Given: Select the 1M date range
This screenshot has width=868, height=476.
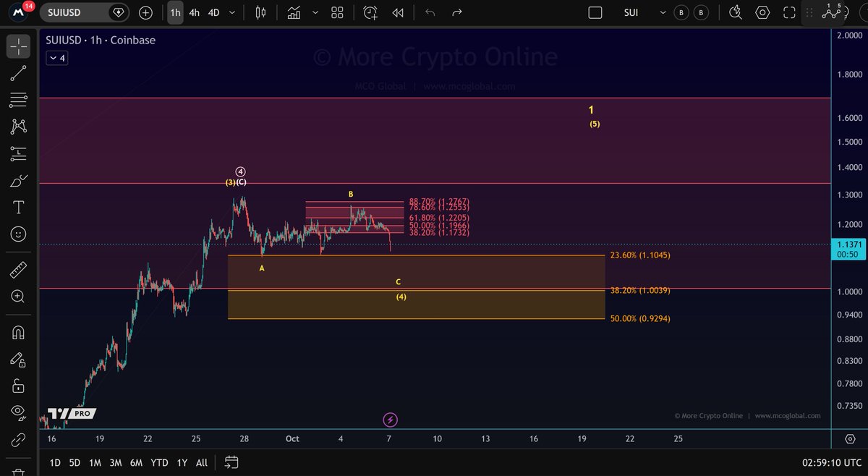Looking at the screenshot, I should point(95,462).
